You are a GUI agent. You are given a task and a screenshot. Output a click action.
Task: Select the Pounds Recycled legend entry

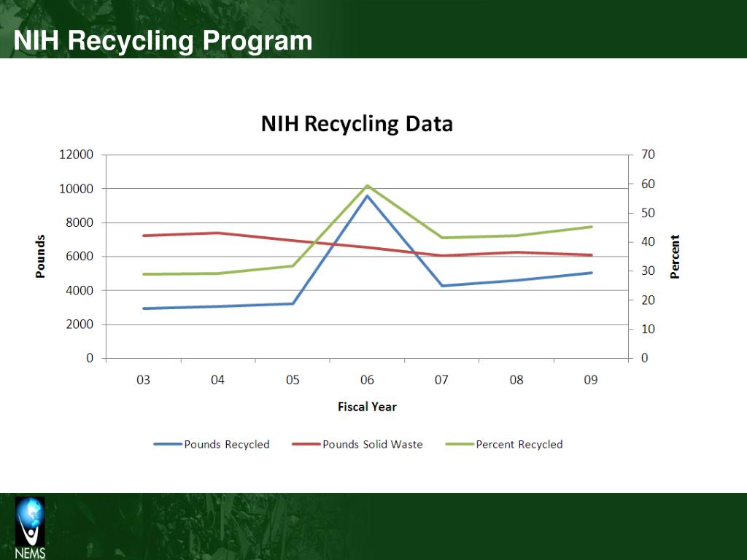(x=212, y=444)
